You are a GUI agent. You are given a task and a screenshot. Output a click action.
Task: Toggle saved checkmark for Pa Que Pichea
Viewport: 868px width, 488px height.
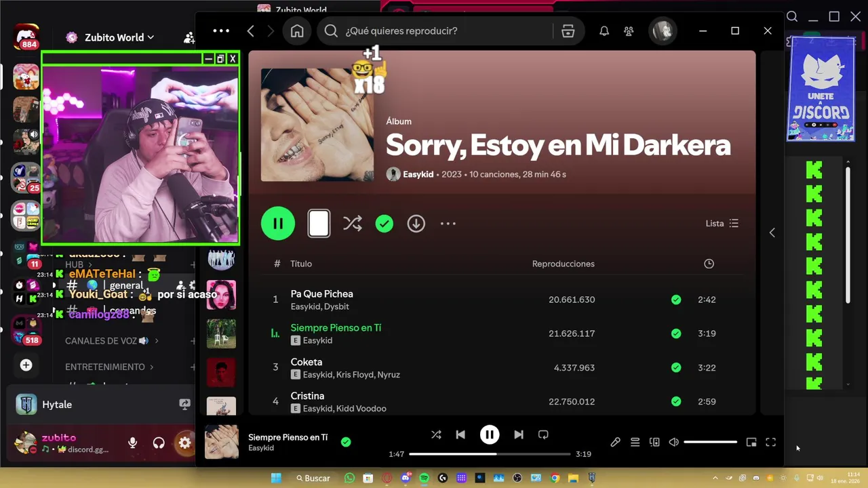tap(676, 300)
